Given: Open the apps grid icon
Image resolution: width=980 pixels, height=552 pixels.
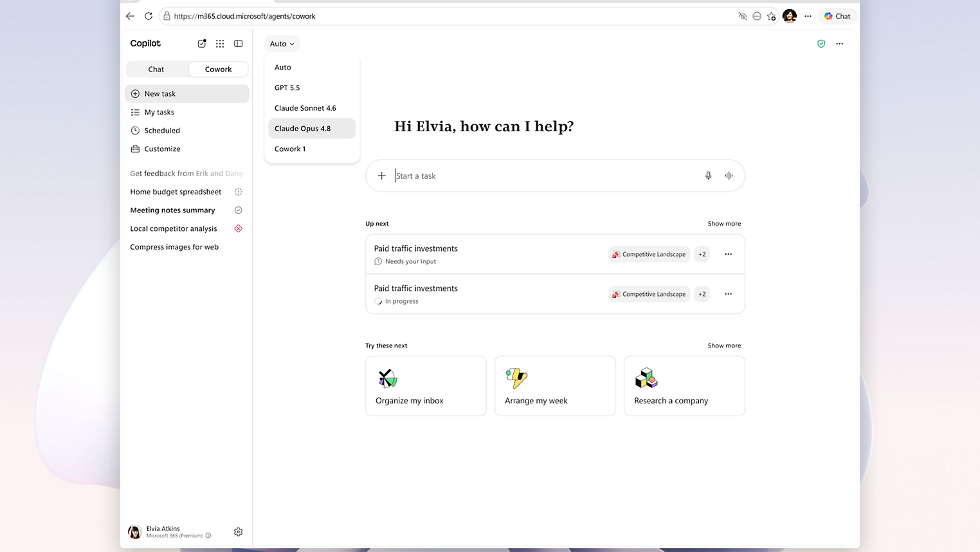Looking at the screenshot, I should pos(220,44).
